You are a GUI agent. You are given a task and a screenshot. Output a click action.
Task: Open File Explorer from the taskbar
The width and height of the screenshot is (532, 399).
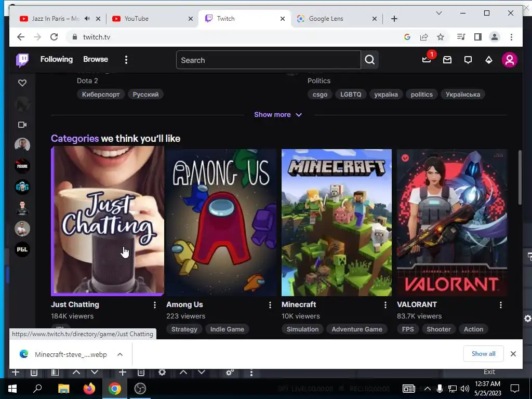click(x=63, y=389)
